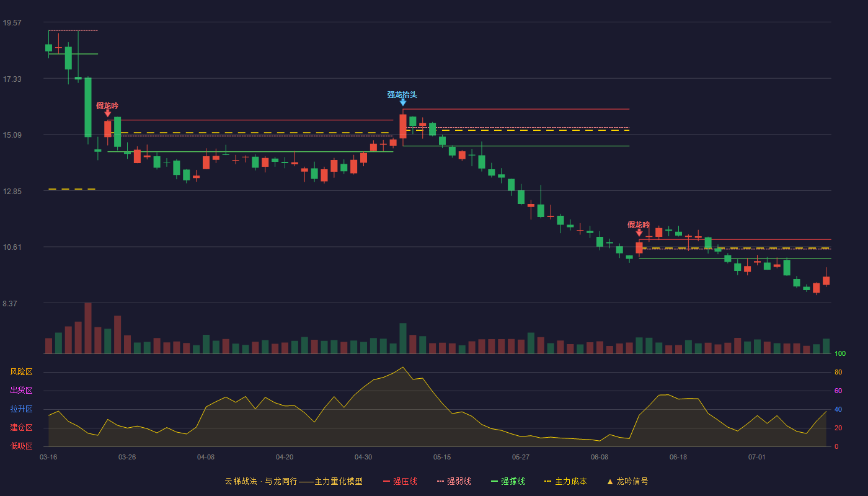Image resolution: width=868 pixels, height=496 pixels.
Task: Select the 假龙吟 annotation near 03-26
Action: [x=107, y=106]
